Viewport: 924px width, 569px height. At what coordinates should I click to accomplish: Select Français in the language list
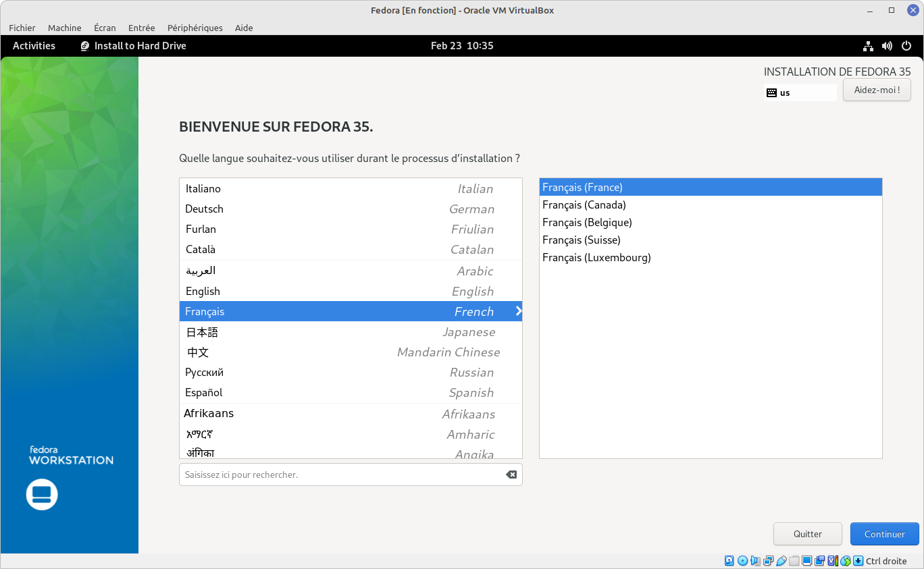click(x=351, y=311)
